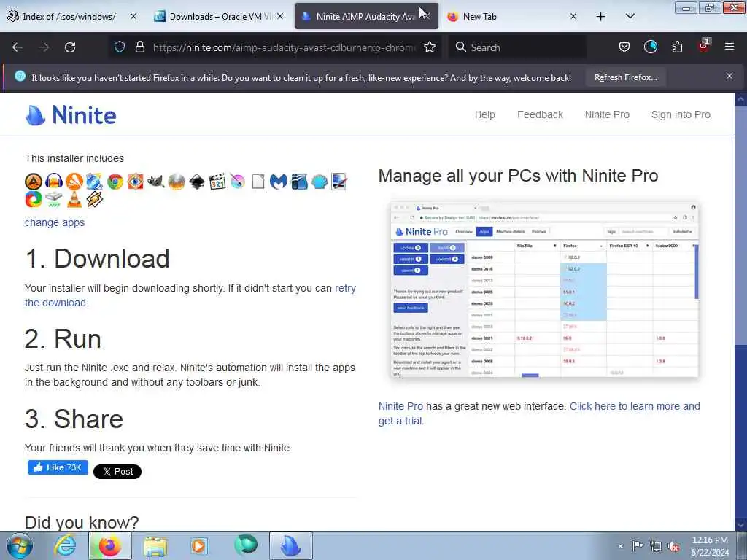Viewport: 747px width, 560px height.
Task: Click the Facebook Like 73K button
Action: 58,467
